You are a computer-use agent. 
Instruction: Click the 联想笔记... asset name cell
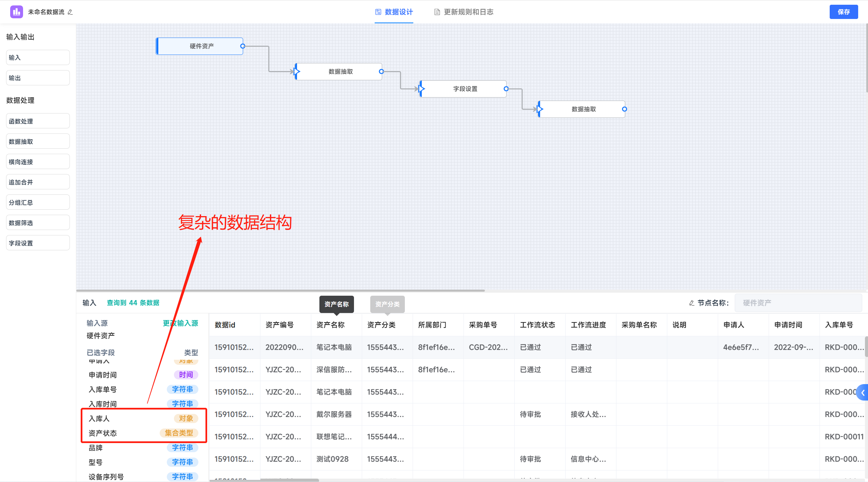click(x=336, y=437)
